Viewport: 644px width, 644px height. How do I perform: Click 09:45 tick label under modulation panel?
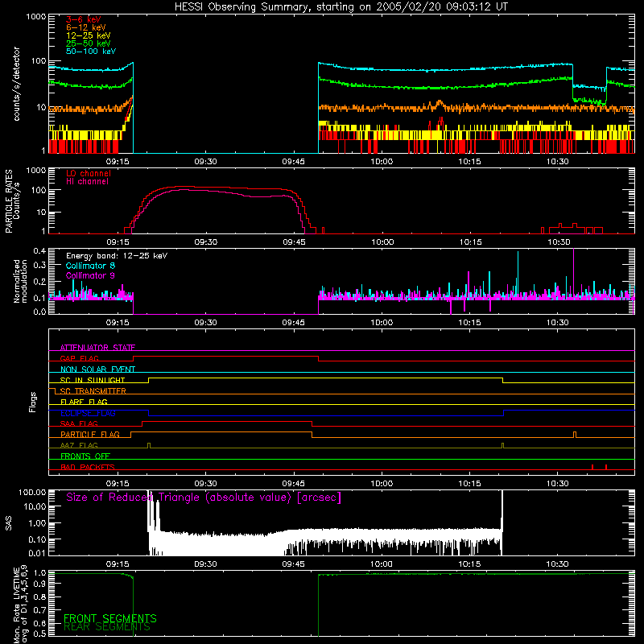pyautogui.click(x=293, y=323)
